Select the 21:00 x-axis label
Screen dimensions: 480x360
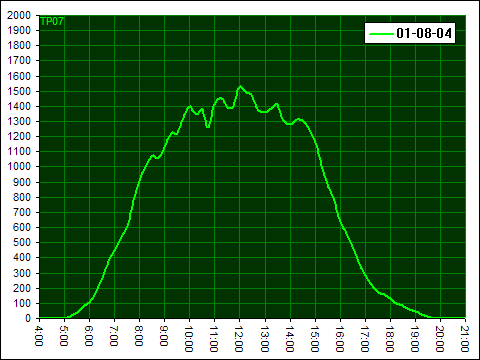465,339
